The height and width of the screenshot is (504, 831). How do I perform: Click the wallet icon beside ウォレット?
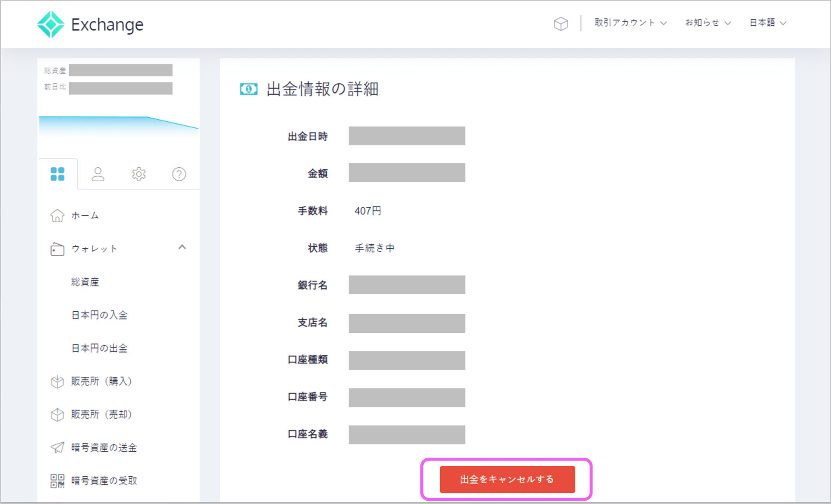(x=57, y=249)
